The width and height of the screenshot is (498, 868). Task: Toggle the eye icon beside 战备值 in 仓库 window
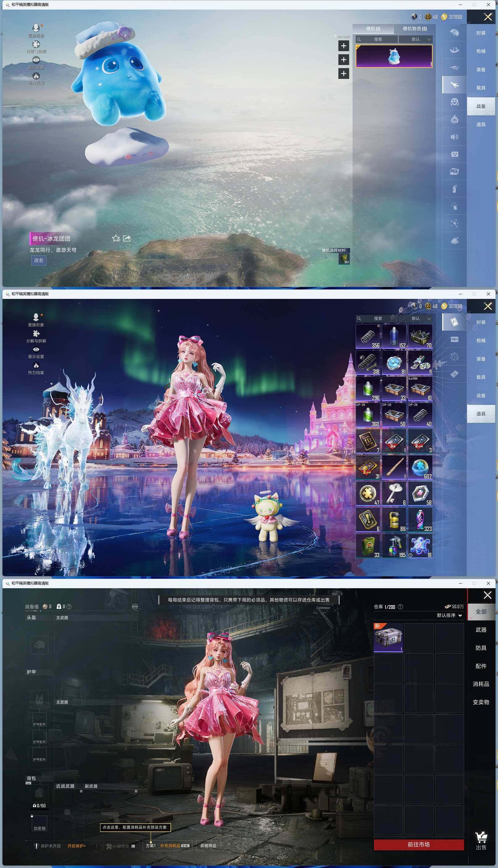point(135,607)
